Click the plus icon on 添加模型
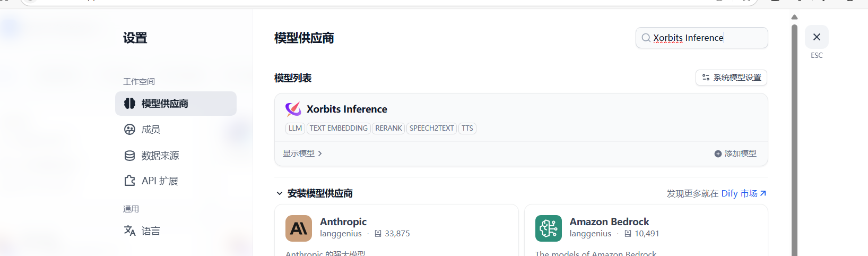This screenshot has width=868, height=256. (x=718, y=153)
